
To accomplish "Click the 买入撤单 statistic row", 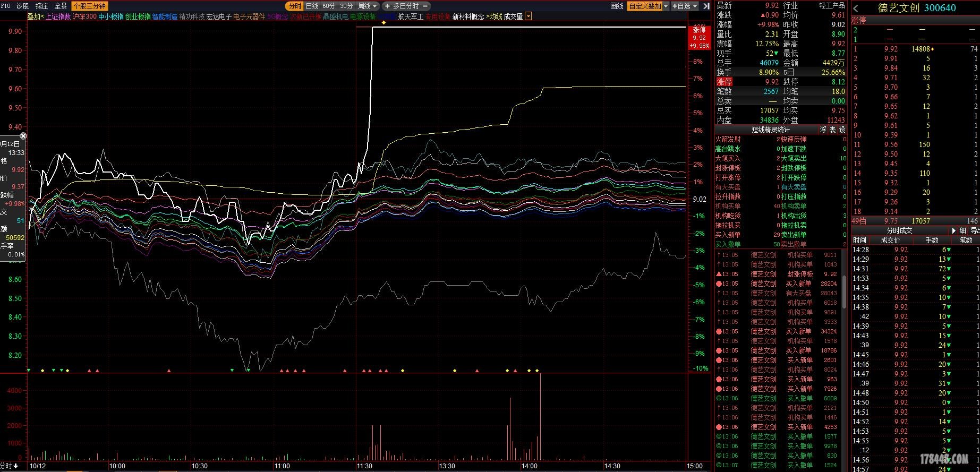I will (747, 244).
